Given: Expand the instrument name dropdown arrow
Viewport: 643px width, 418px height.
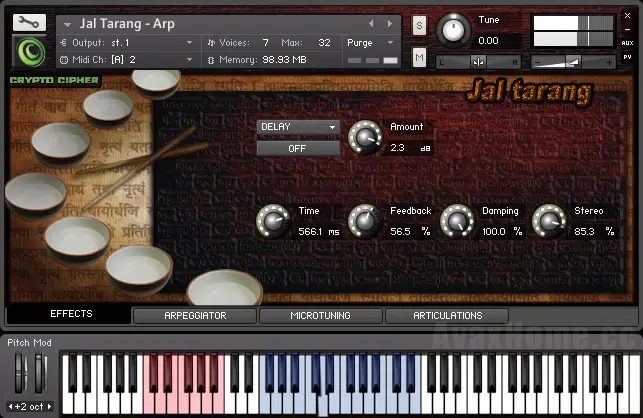Looking at the screenshot, I should [67, 25].
